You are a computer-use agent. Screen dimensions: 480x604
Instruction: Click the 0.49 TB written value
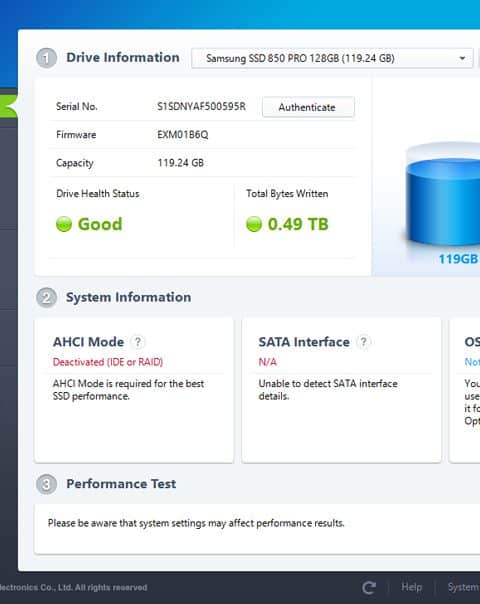298,224
